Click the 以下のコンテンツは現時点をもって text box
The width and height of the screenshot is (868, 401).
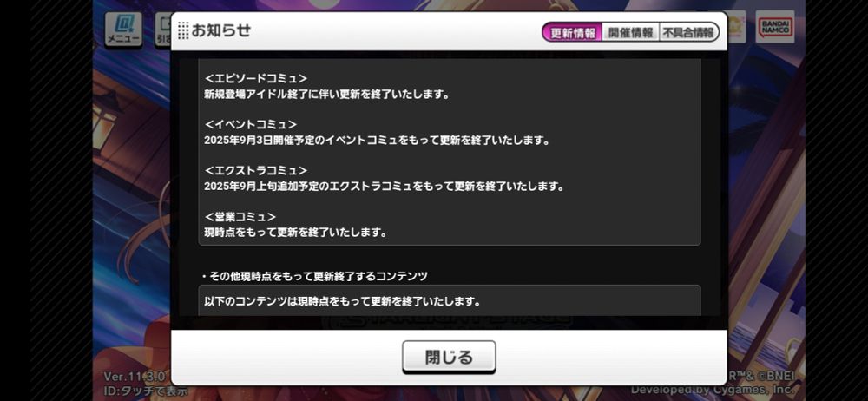(x=450, y=300)
